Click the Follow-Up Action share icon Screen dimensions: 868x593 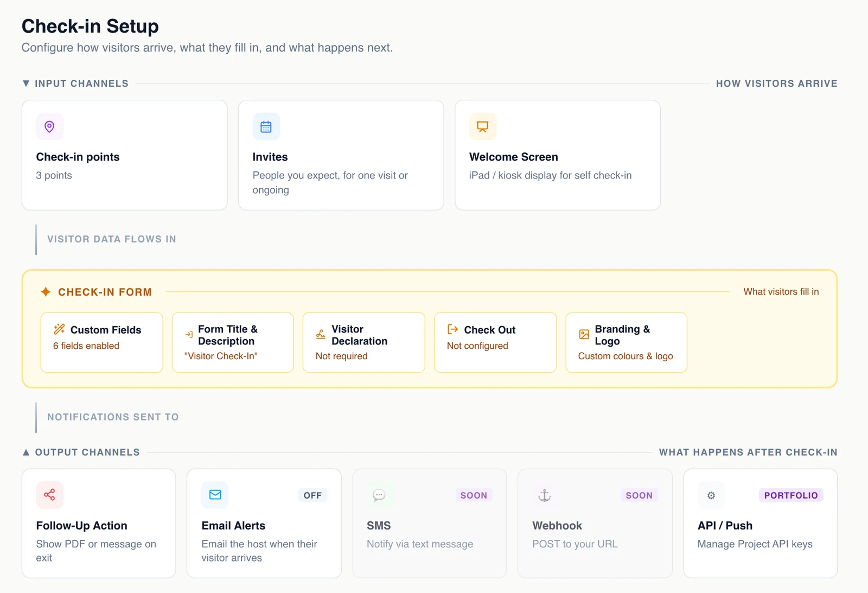click(x=49, y=495)
